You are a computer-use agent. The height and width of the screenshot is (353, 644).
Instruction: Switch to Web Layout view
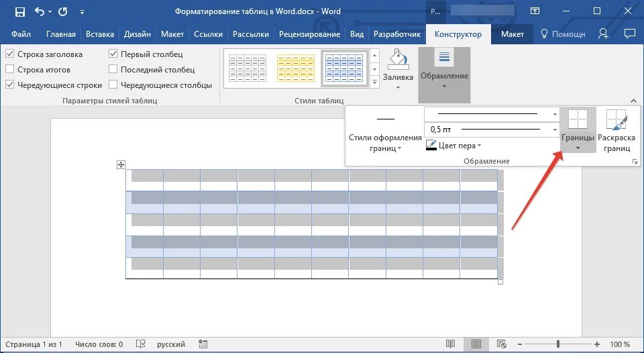pyautogui.click(x=501, y=344)
